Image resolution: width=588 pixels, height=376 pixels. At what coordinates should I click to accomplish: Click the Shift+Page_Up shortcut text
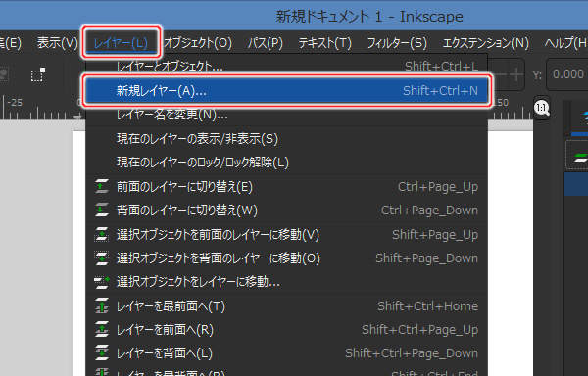pos(435,235)
